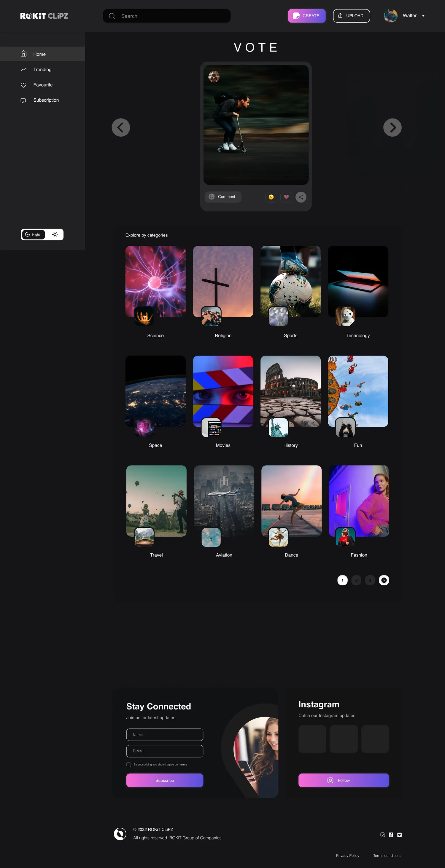
Task: Click the ROKiT CLiPZ logo
Action: (44, 16)
